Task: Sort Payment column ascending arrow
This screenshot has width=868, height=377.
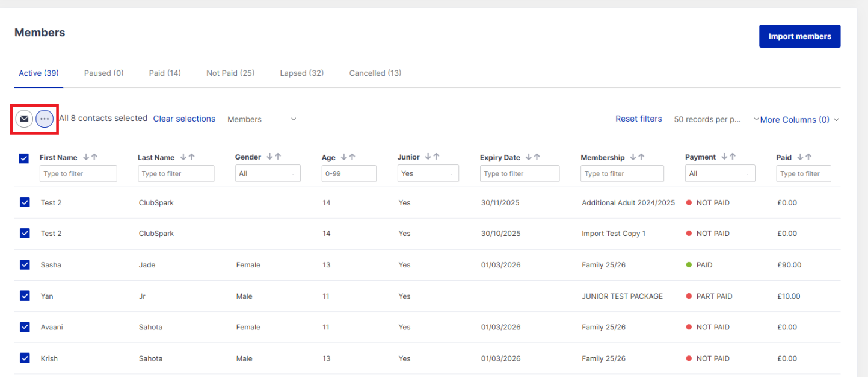Action: 732,157
